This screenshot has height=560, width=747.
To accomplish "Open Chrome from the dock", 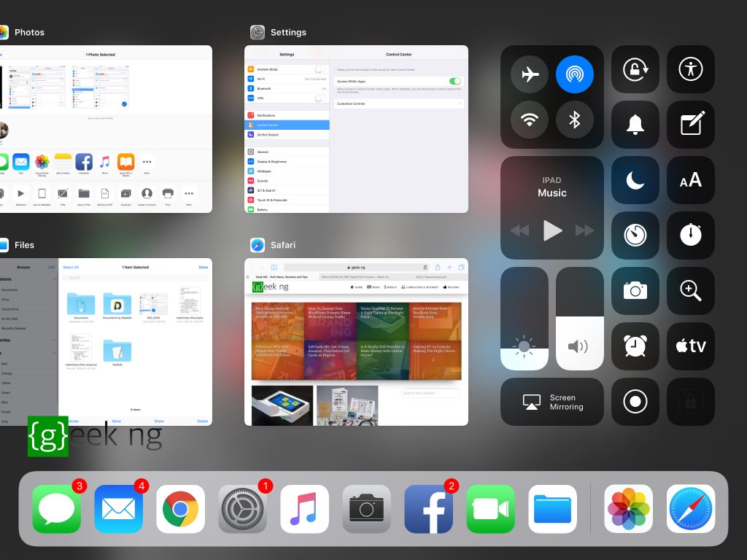I will point(181,509).
